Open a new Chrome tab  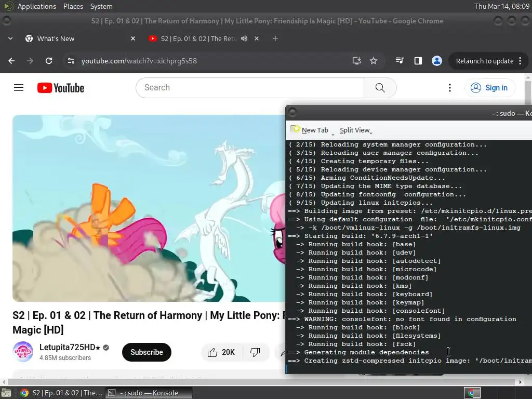click(275, 38)
